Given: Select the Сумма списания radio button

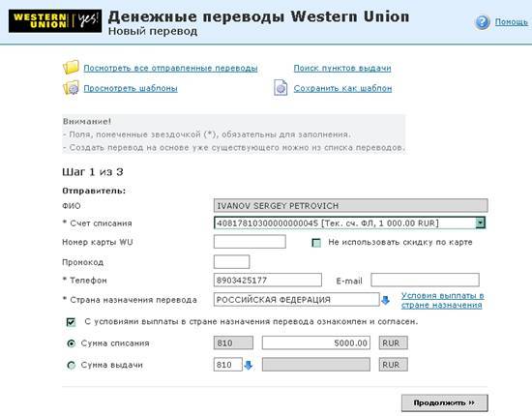Looking at the screenshot, I should (71, 343).
